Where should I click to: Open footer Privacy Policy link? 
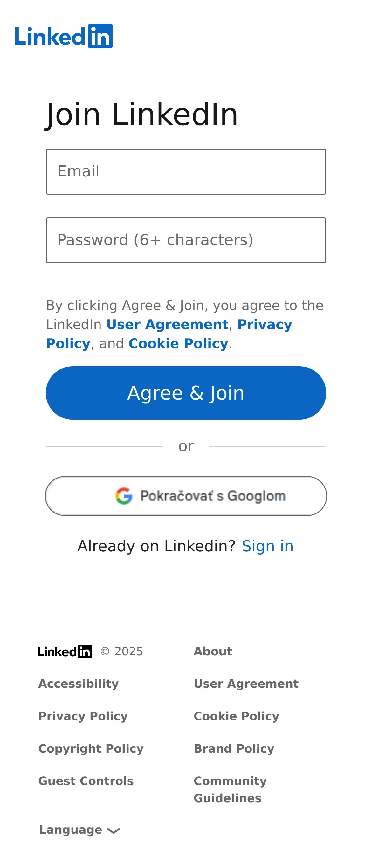tap(83, 716)
